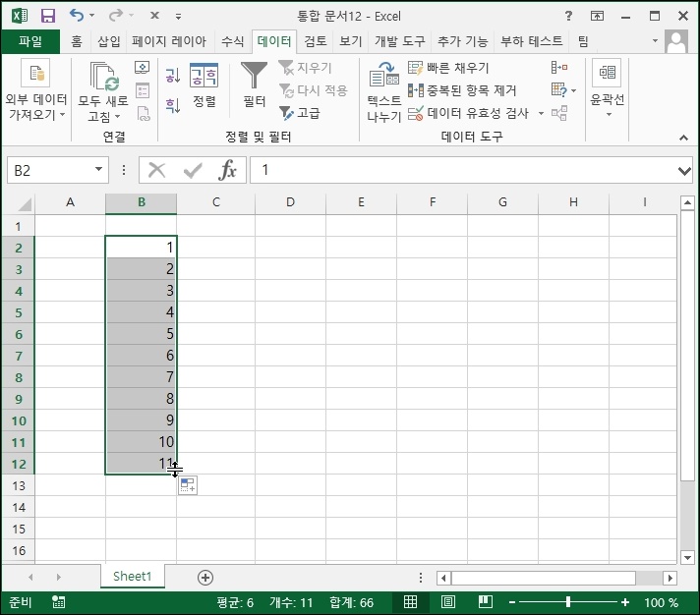Click Flash Fill (빠른 채우기)
Viewport: 700px width, 615px height.
point(448,68)
